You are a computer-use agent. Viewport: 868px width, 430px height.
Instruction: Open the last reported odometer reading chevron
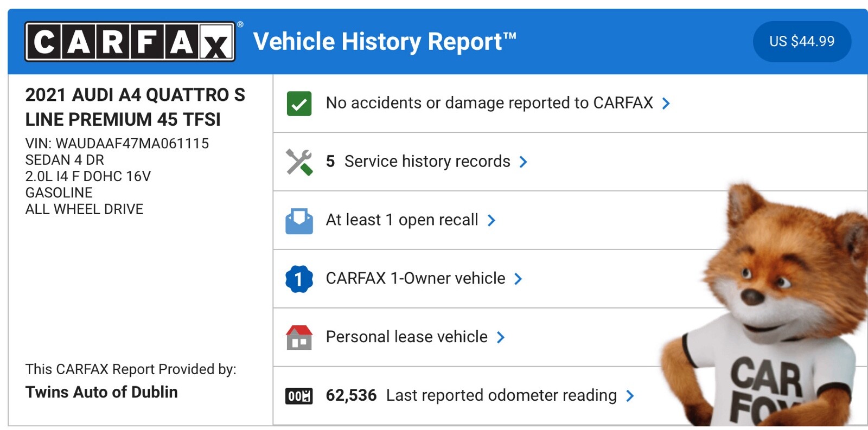coord(630,396)
